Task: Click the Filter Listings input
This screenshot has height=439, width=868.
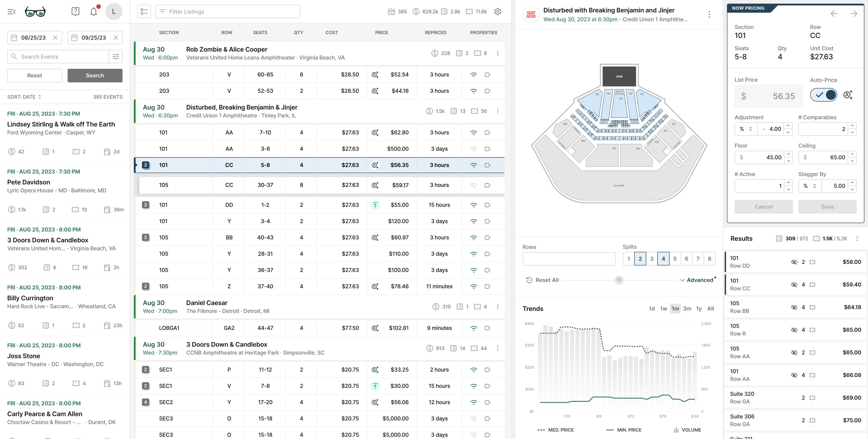Action: click(x=228, y=12)
